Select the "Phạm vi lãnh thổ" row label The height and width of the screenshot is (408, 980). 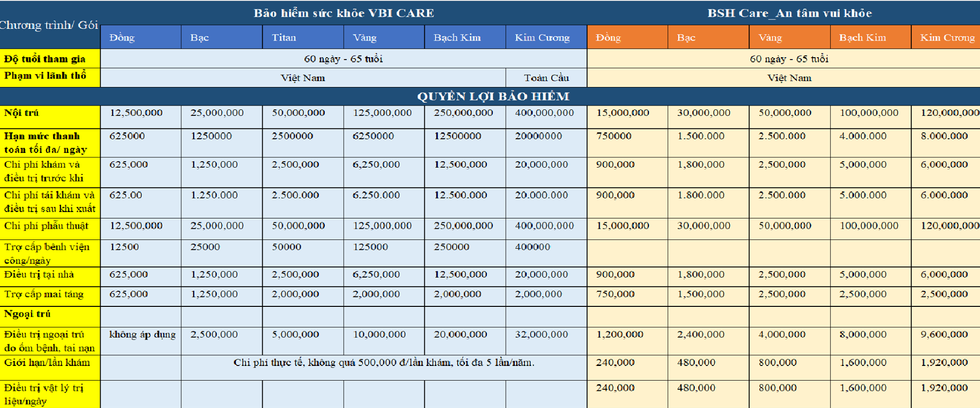(49, 76)
